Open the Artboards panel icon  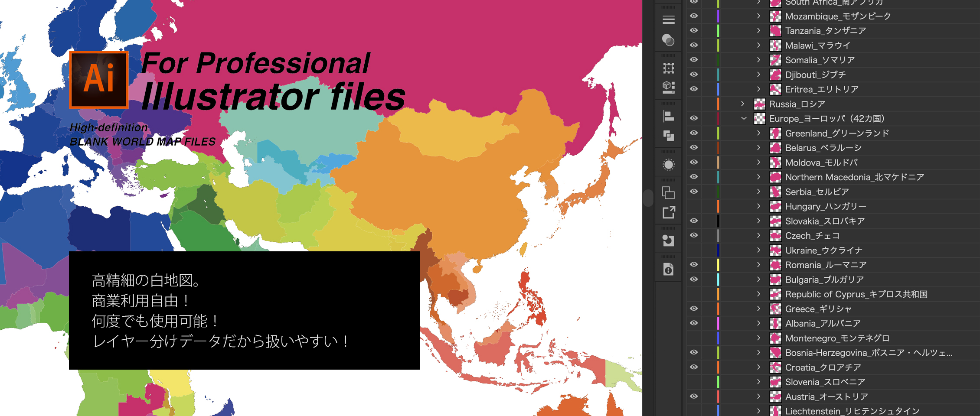pos(668,192)
